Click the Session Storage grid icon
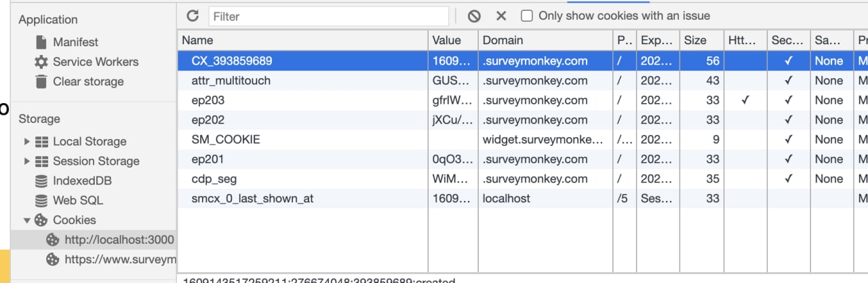The height and width of the screenshot is (283, 868). tap(42, 162)
